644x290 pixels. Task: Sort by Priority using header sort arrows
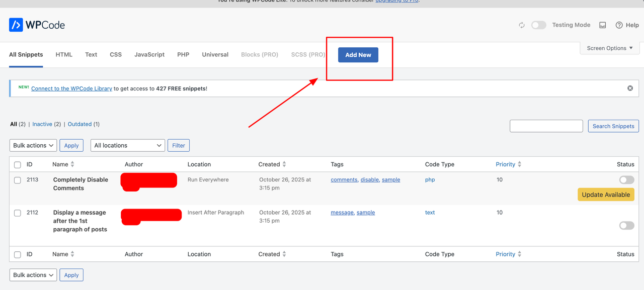coord(520,164)
